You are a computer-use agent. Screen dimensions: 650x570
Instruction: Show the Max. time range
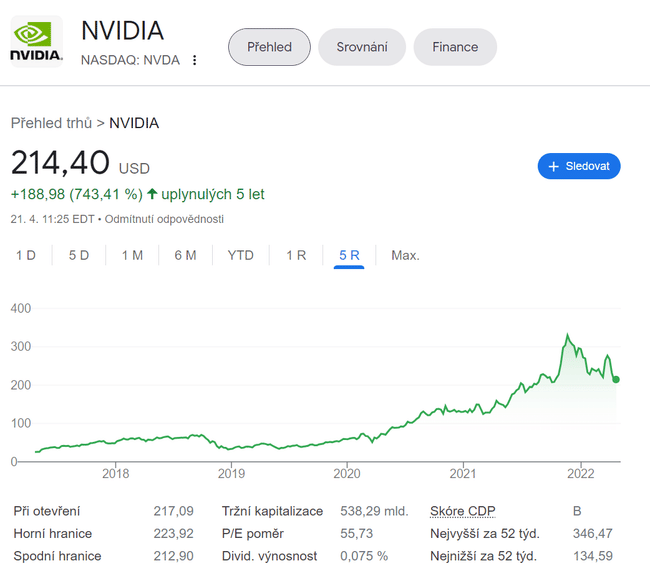(405, 255)
